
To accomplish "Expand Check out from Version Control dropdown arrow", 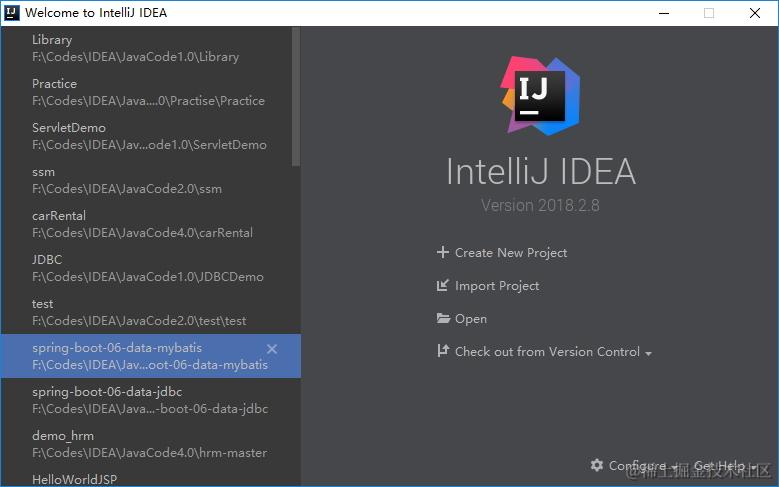I will 648,354.
